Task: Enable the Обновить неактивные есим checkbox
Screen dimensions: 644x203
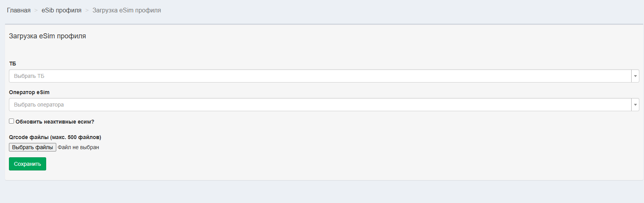Action: [x=12, y=121]
